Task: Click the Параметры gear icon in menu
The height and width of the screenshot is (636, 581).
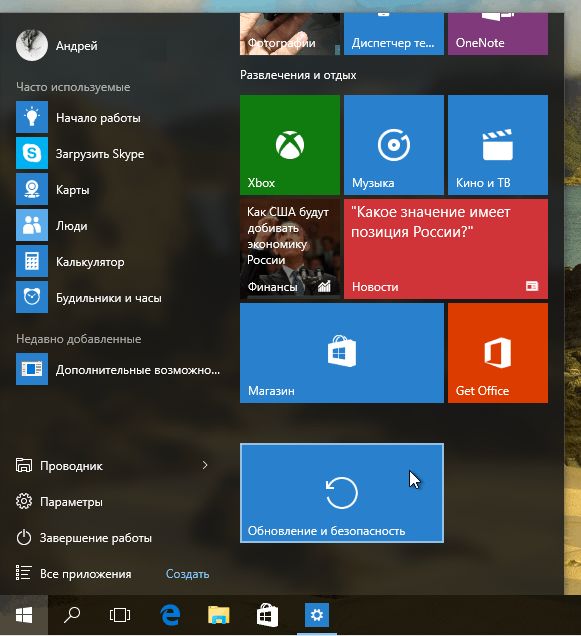Action: [x=24, y=501]
